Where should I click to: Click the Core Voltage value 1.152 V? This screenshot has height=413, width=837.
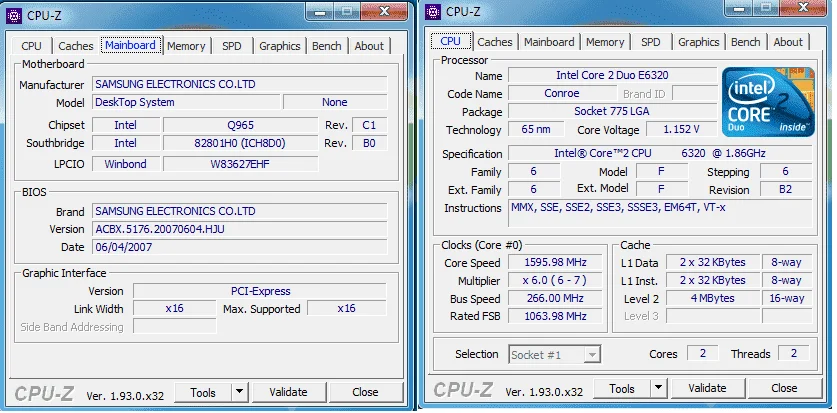pyautogui.click(x=682, y=129)
